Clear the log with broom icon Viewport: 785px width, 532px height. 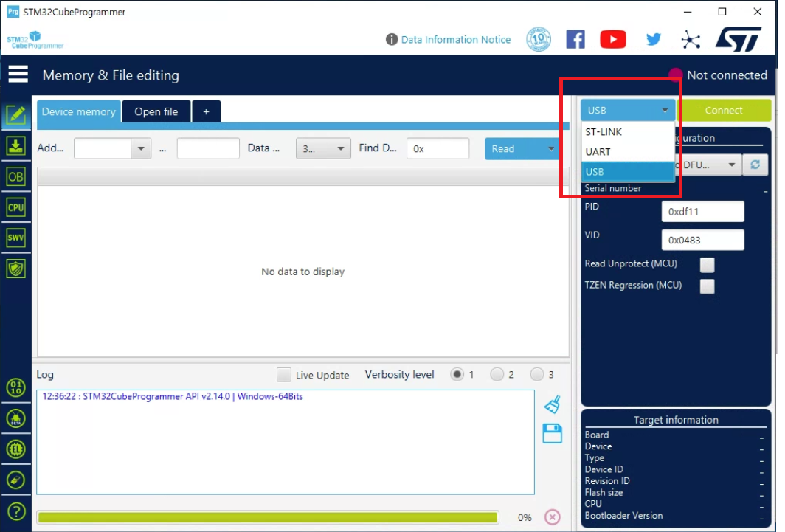tap(552, 404)
